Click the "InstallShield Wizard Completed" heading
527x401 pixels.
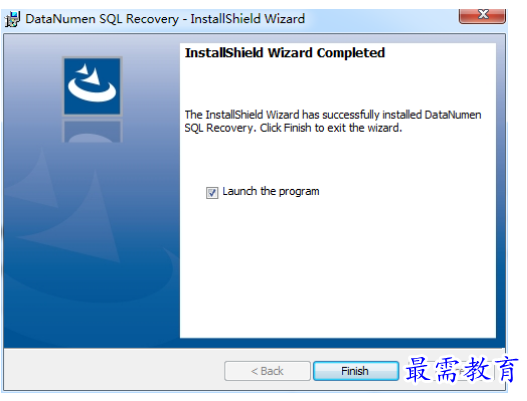[285, 53]
